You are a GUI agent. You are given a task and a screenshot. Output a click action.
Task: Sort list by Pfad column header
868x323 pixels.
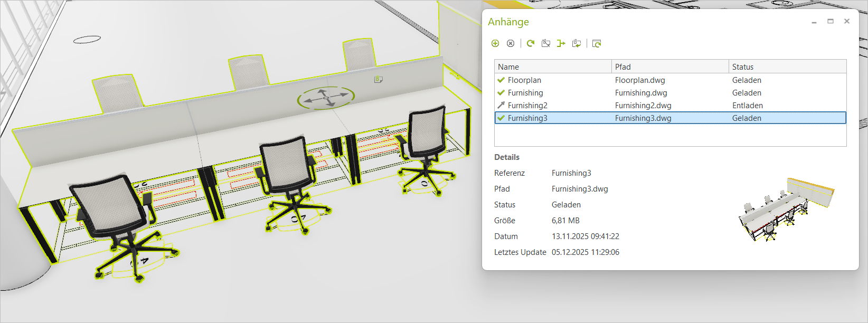click(x=670, y=66)
